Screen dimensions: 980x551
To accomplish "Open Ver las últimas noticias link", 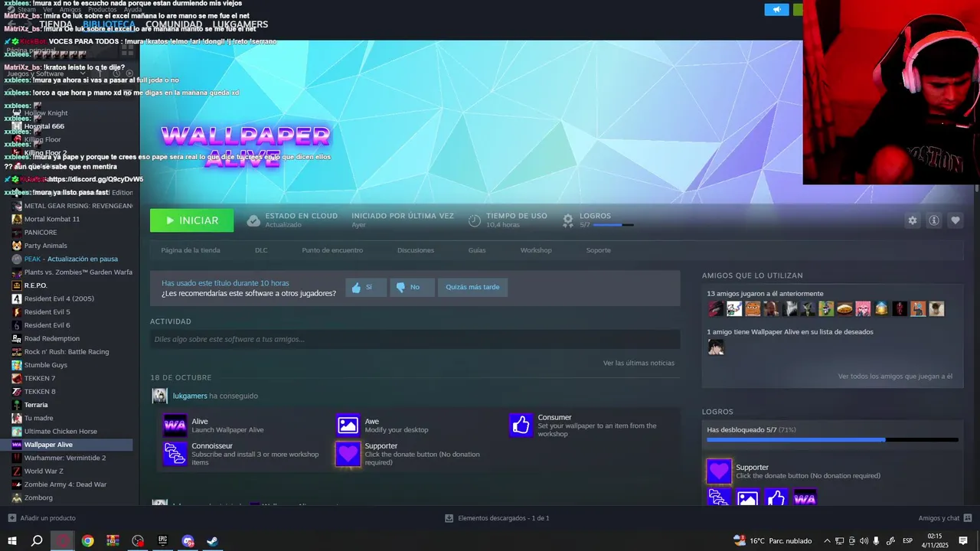I will (x=639, y=363).
